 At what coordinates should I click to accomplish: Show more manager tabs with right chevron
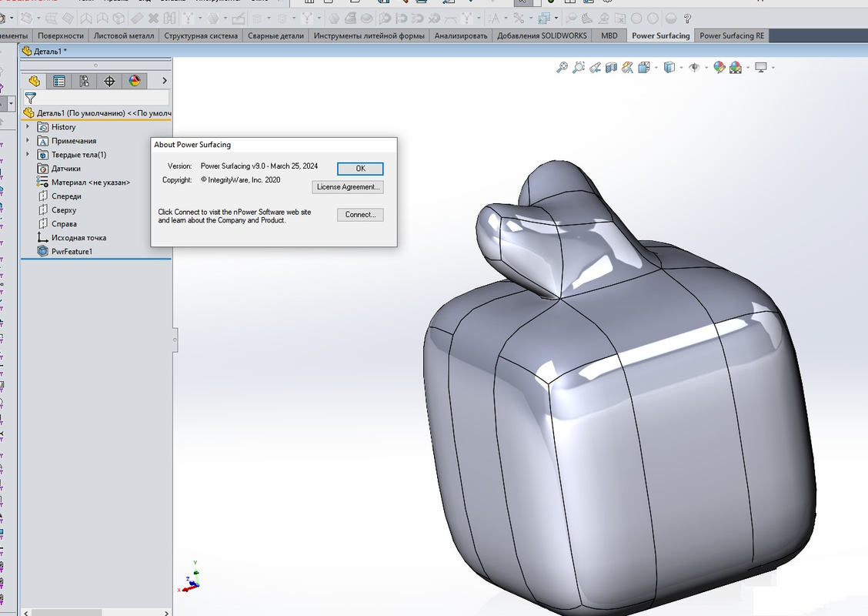[165, 81]
